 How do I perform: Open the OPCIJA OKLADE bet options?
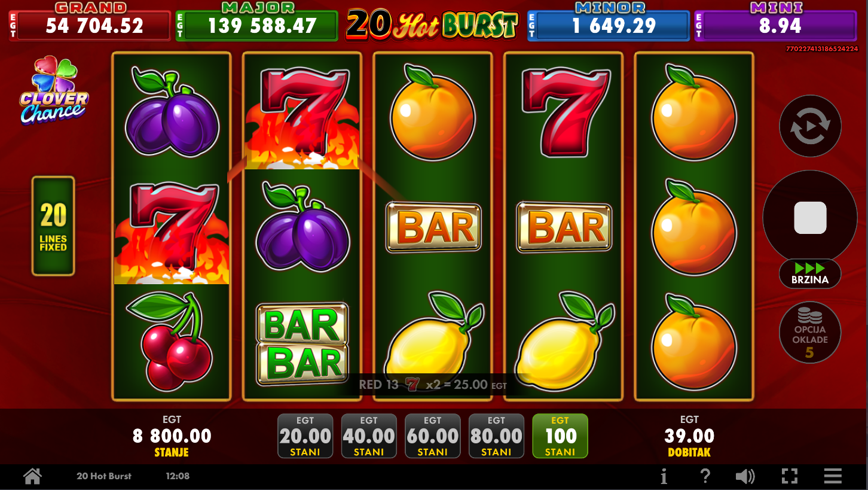(810, 333)
